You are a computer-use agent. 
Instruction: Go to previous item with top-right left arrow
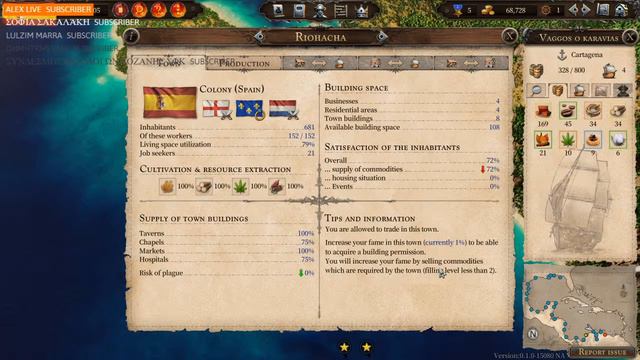pyautogui.click(x=574, y=10)
